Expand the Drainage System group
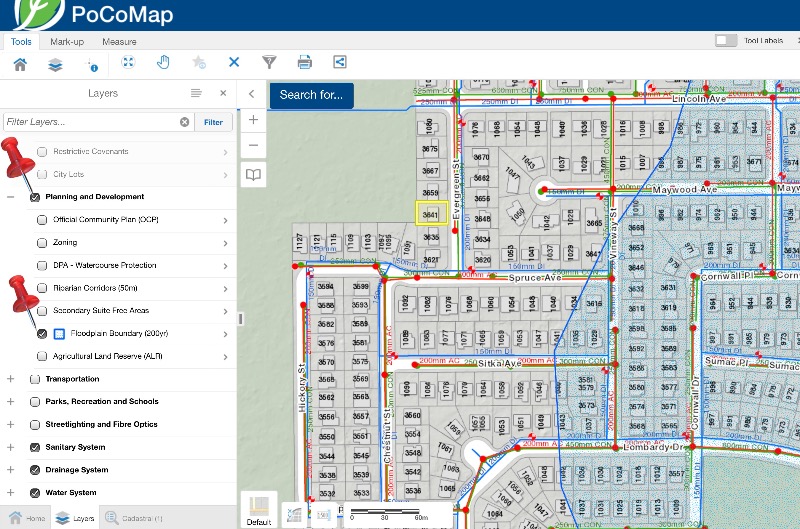Screen dimensions: 800x529 pyautogui.click(x=11, y=470)
